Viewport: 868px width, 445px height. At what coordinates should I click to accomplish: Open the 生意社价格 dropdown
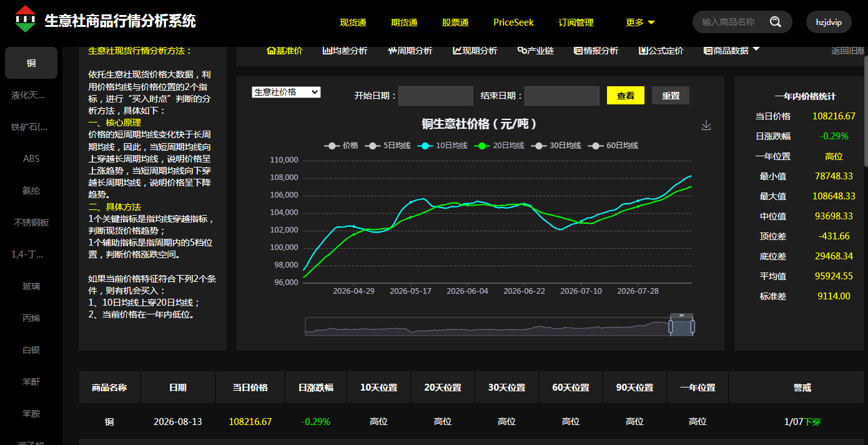pyautogui.click(x=286, y=92)
